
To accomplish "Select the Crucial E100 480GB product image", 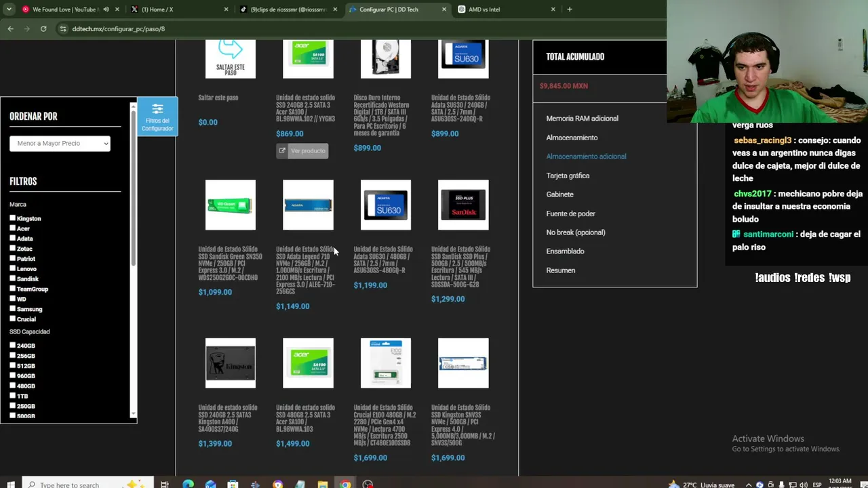I will click(386, 363).
